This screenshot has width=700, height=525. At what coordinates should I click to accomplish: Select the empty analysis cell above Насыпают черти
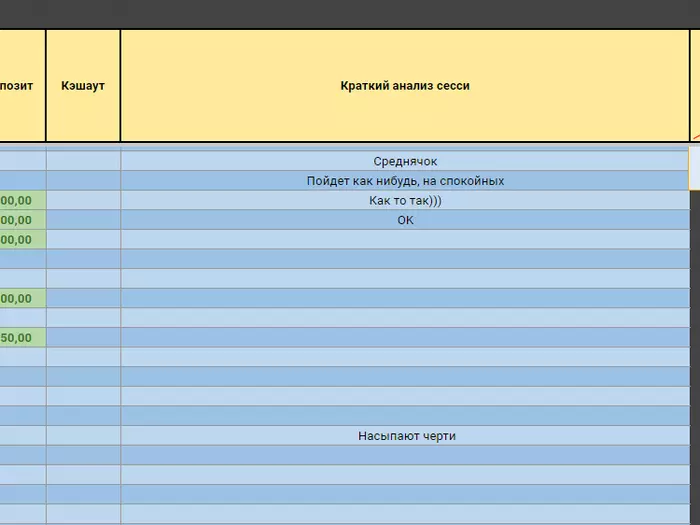point(405,416)
